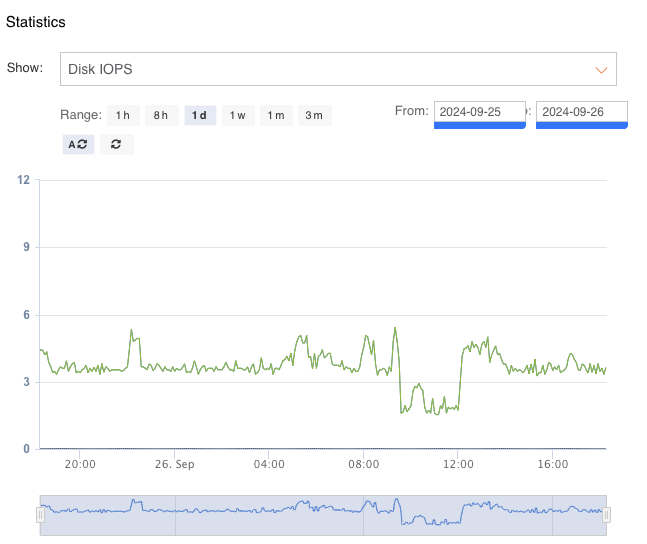This screenshot has width=647, height=544.
Task: Click the navigator overview chart area
Action: (x=323, y=514)
